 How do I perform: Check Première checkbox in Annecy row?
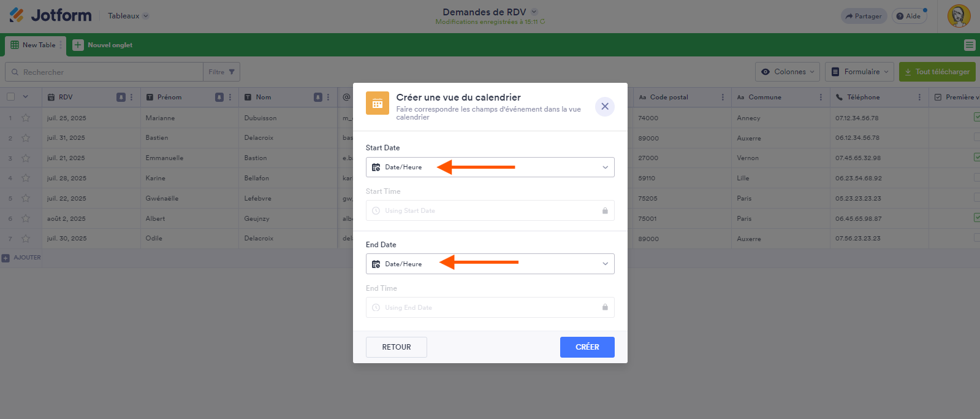click(977, 117)
